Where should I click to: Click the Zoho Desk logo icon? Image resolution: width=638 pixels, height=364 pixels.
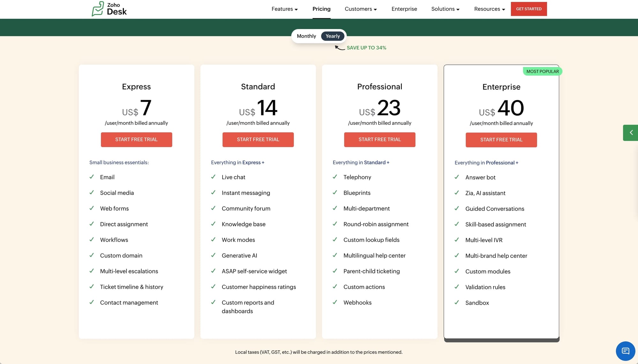coord(98,9)
